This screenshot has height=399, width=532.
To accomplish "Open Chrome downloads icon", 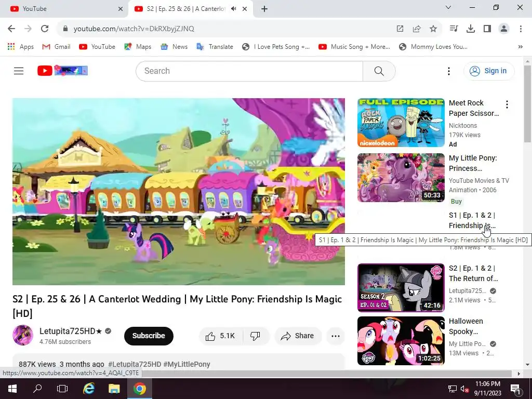I will pyautogui.click(x=471, y=29).
